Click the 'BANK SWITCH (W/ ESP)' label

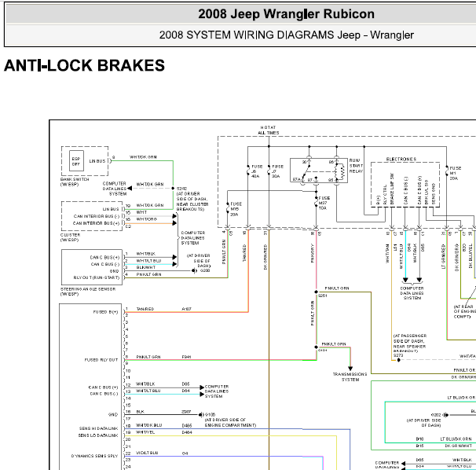tap(75, 182)
